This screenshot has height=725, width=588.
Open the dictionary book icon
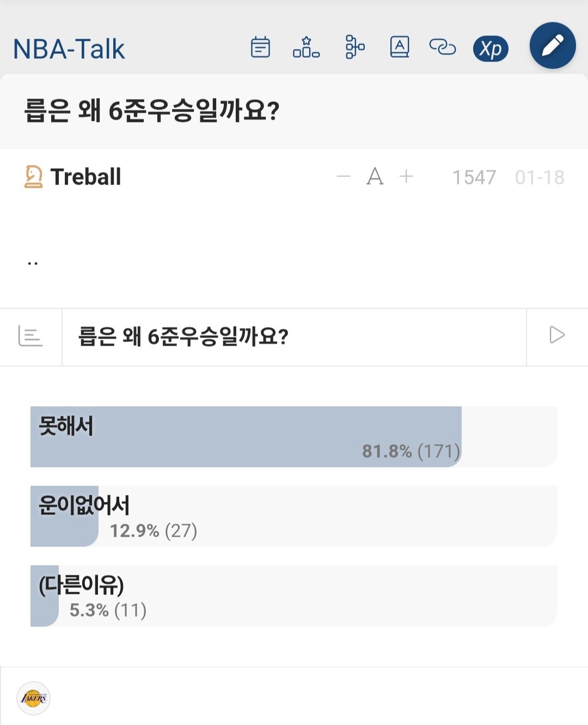click(400, 47)
